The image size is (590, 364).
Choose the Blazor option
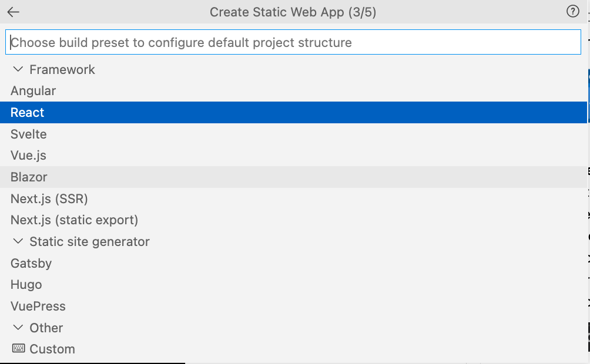point(29,177)
